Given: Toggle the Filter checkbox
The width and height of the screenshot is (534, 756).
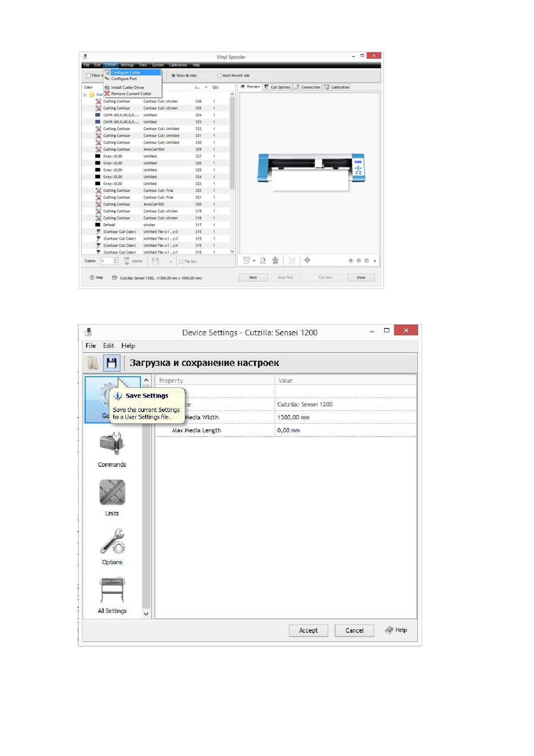Looking at the screenshot, I should point(88,75).
